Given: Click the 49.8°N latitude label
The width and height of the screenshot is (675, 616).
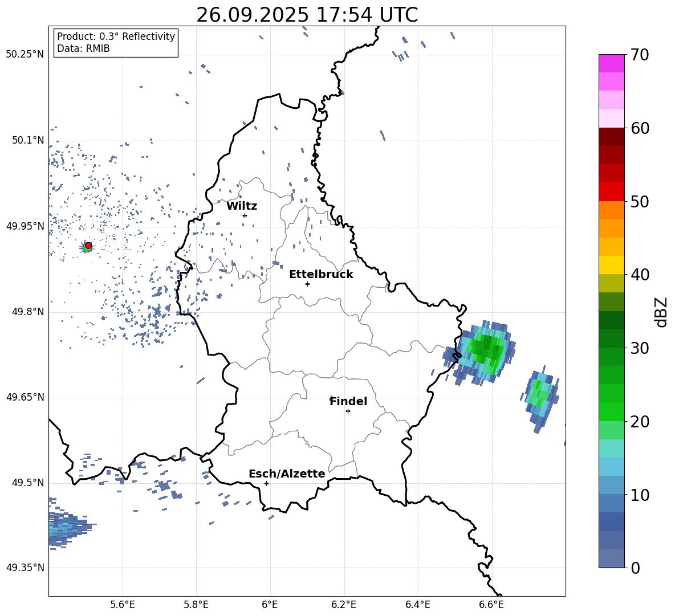Looking at the screenshot, I should (x=27, y=312).
